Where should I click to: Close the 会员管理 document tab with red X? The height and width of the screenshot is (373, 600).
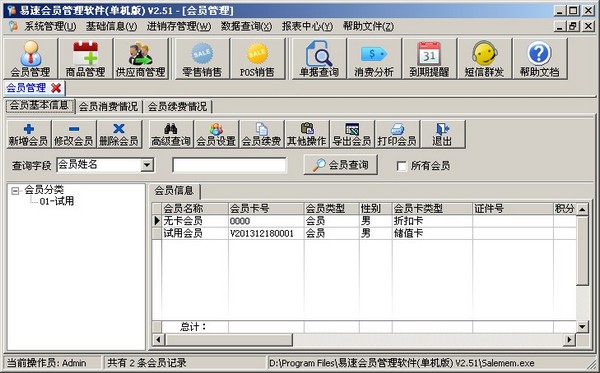[56, 88]
